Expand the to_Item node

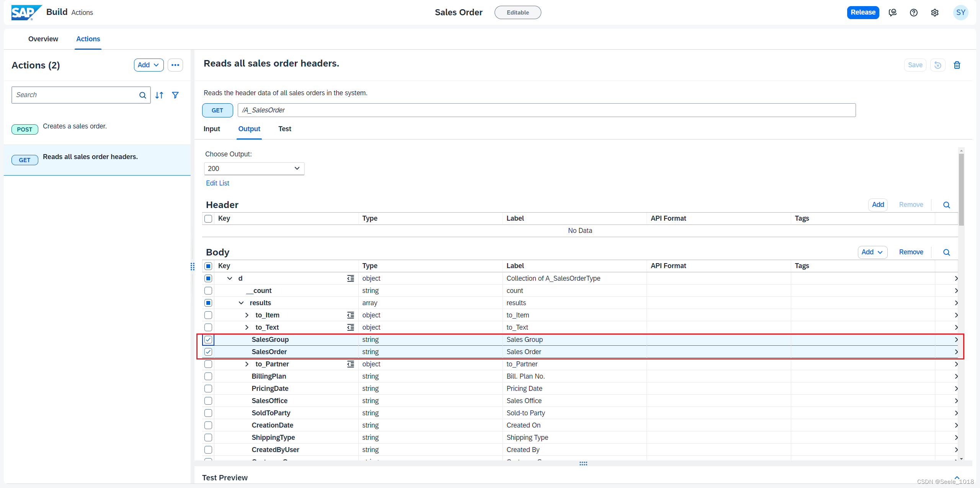[x=247, y=315]
